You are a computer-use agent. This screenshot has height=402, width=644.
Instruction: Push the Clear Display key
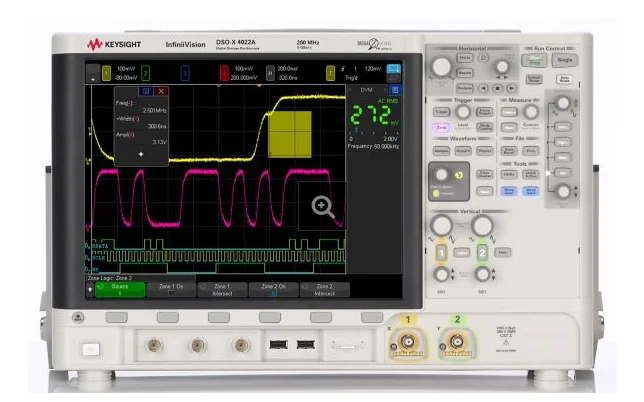[x=485, y=175]
